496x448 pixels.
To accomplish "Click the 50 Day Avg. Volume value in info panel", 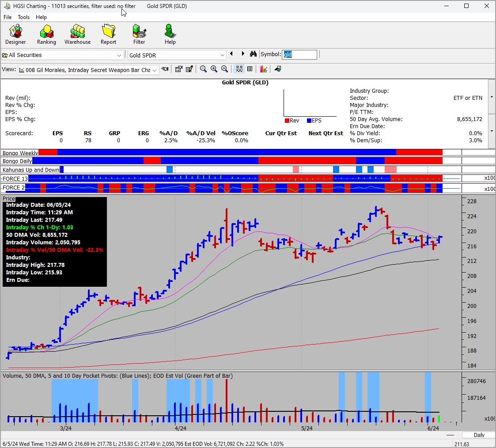I will [x=470, y=119].
